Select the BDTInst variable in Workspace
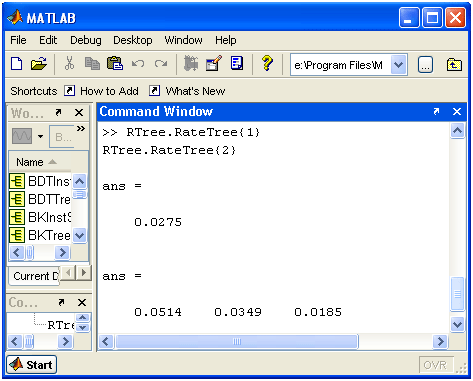 (x=40, y=181)
